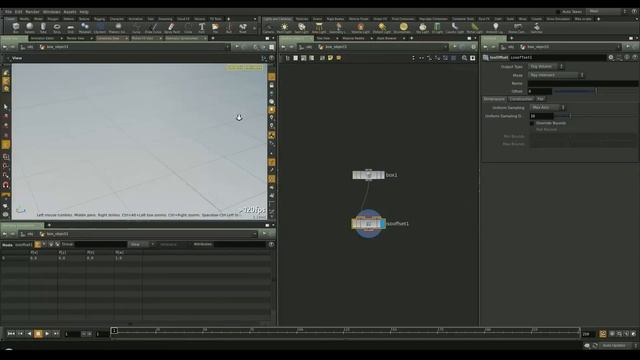The width and height of the screenshot is (640, 360).
Task: Add a Sky Light from shelf
Action: click(422, 28)
